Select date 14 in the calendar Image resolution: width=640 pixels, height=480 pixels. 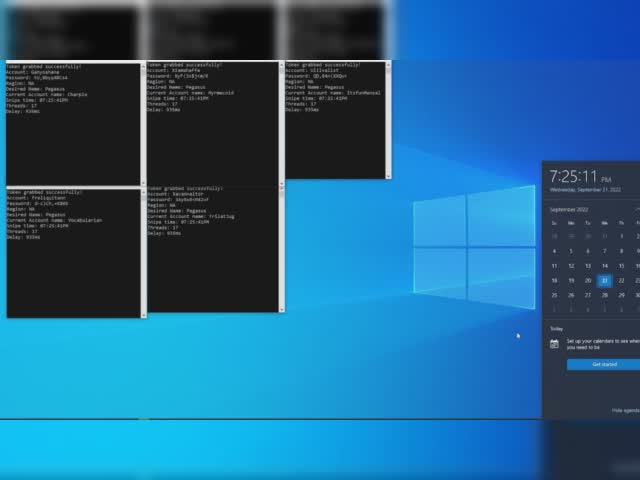pyautogui.click(x=604, y=266)
